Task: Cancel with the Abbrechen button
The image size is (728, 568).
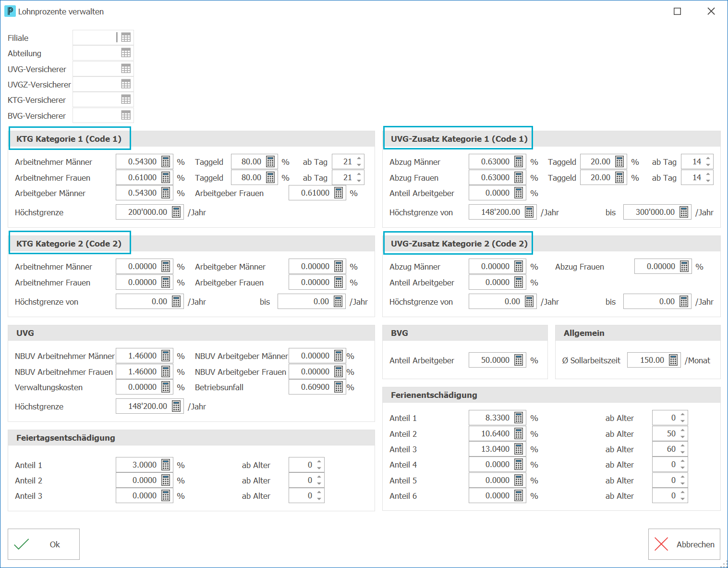Action: (684, 544)
